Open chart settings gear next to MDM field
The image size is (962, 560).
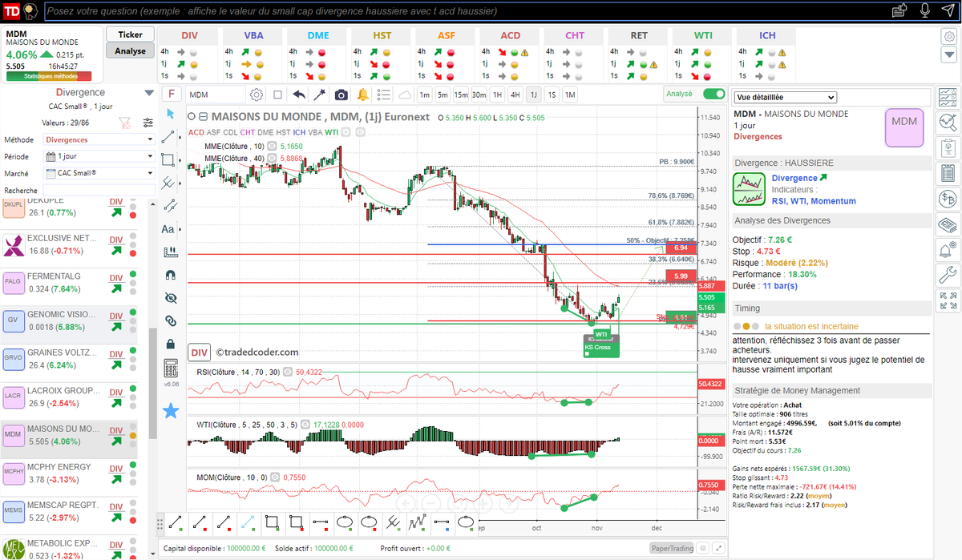point(257,95)
